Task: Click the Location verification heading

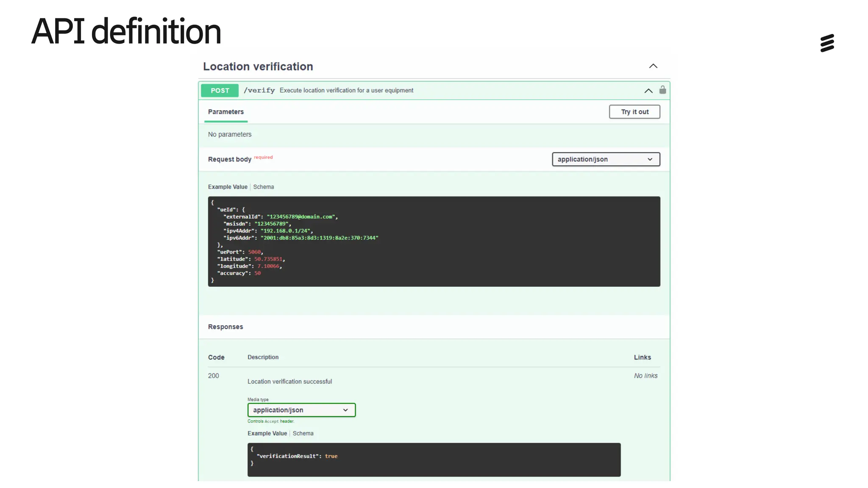Action: tap(258, 67)
